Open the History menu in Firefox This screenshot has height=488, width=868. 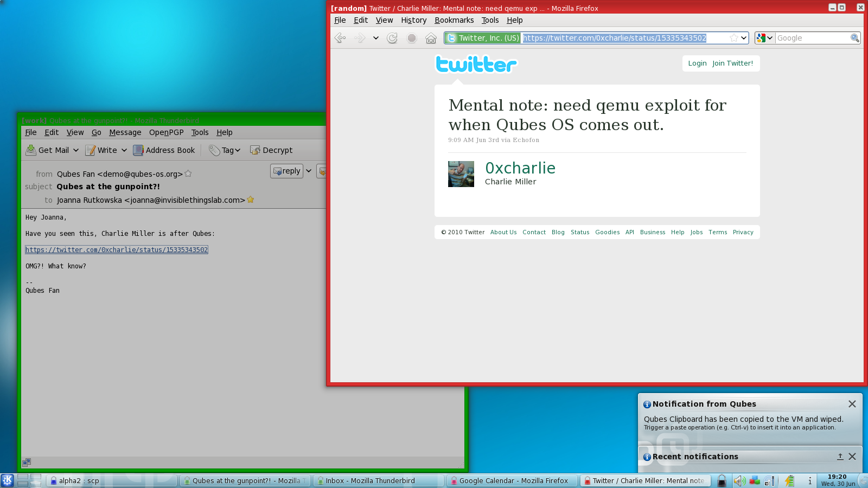(x=413, y=20)
